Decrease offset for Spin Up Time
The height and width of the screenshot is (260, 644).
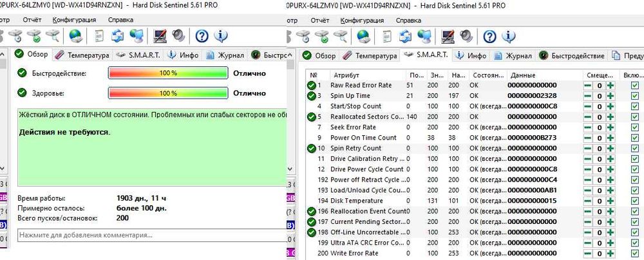(x=588, y=96)
